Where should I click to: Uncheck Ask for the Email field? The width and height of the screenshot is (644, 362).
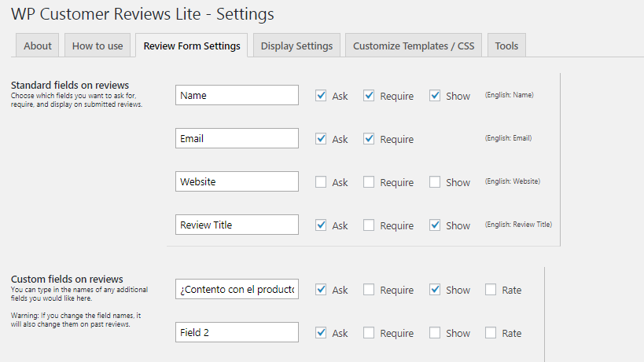(321, 138)
